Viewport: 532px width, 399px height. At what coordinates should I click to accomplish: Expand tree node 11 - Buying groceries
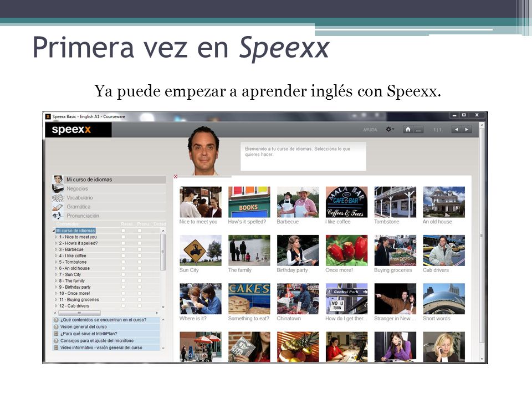(57, 300)
